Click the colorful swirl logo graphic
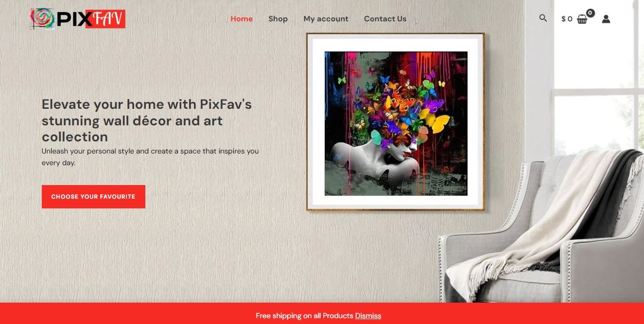The height and width of the screenshot is (324, 644). pos(43,18)
